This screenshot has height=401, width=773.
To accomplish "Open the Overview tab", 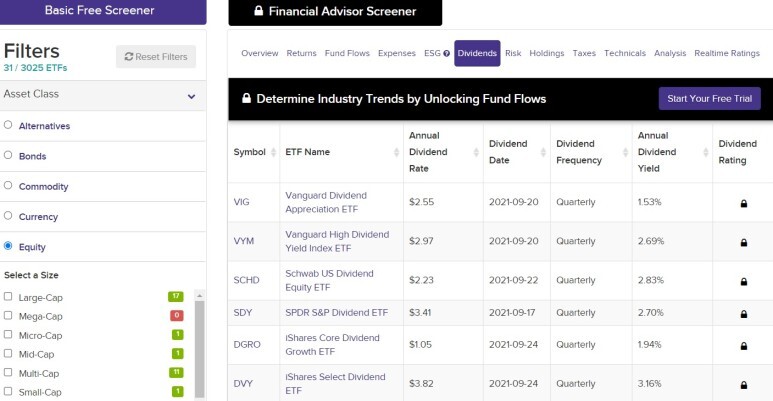I will pyautogui.click(x=259, y=53).
